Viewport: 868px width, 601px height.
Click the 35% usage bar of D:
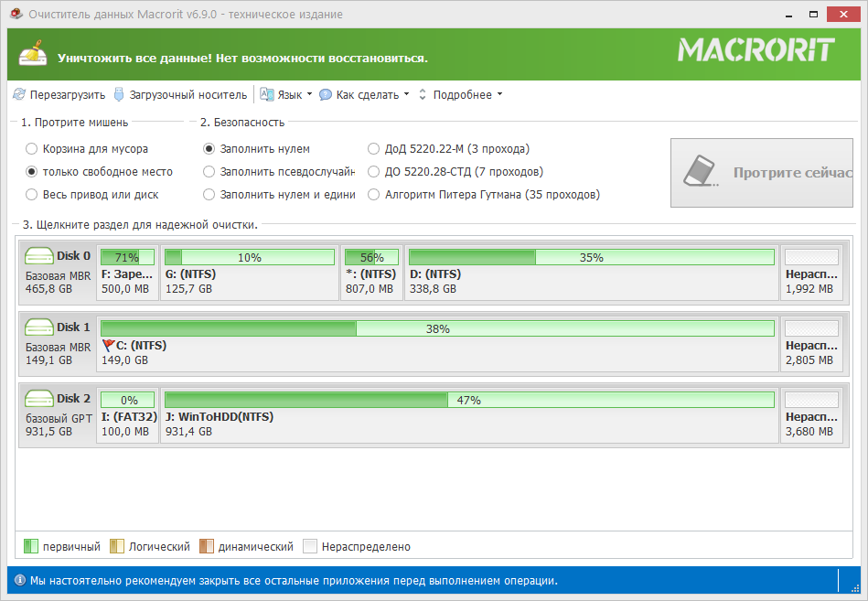tap(591, 257)
